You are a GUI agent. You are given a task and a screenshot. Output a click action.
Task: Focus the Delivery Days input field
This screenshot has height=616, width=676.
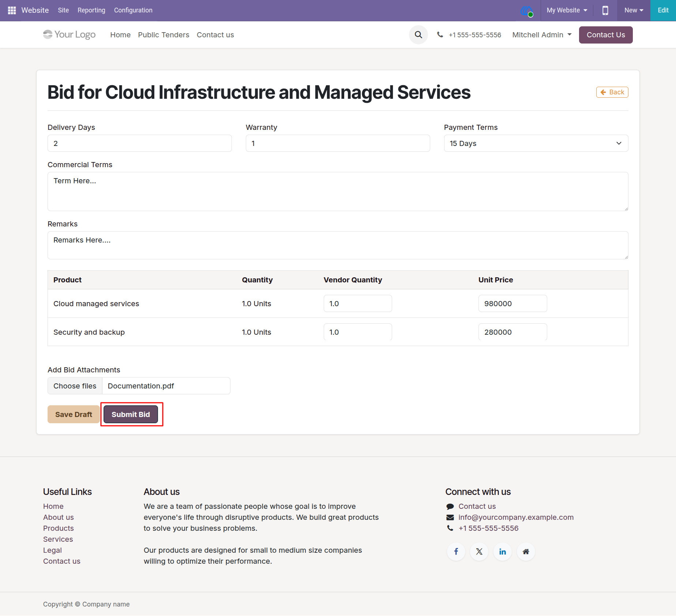[140, 143]
